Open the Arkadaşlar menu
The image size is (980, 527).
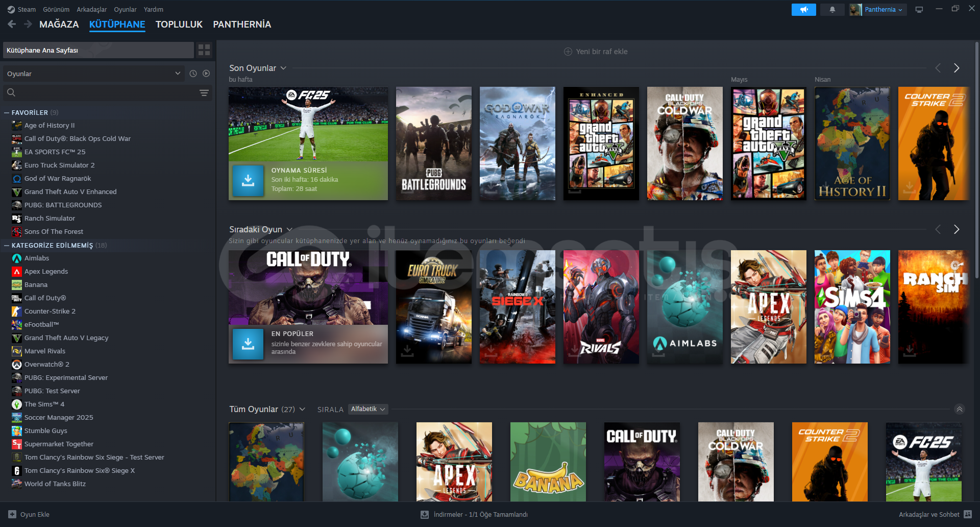[x=92, y=9]
